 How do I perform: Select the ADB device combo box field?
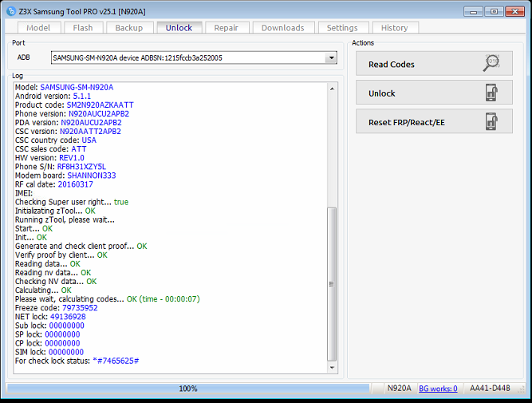pyautogui.click(x=194, y=58)
